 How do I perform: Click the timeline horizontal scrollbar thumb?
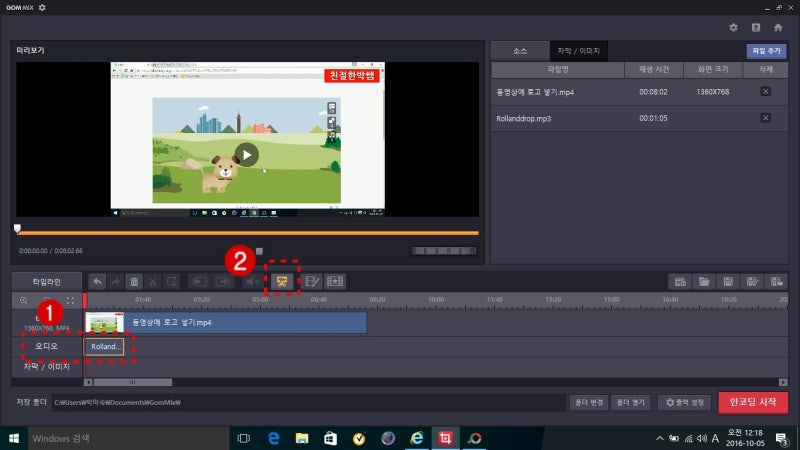click(133, 382)
